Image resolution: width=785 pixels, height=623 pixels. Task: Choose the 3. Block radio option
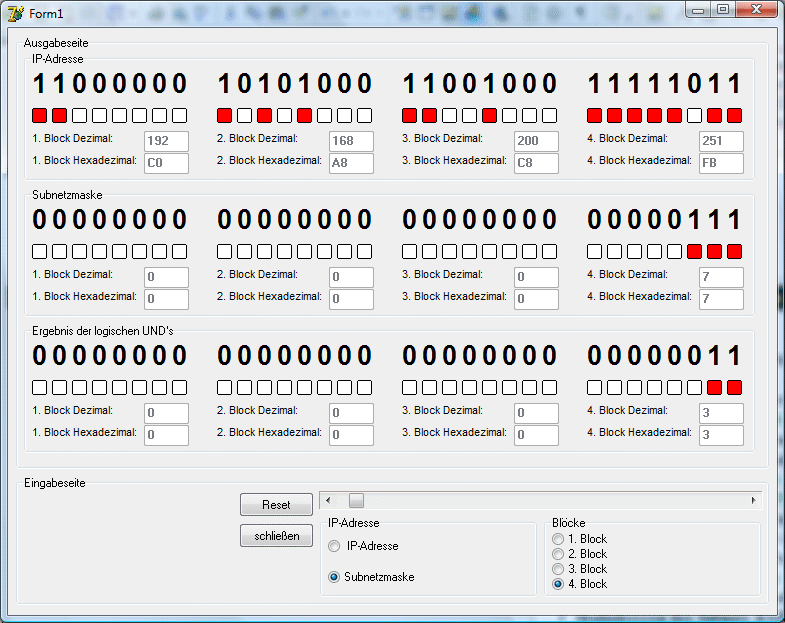pos(558,569)
